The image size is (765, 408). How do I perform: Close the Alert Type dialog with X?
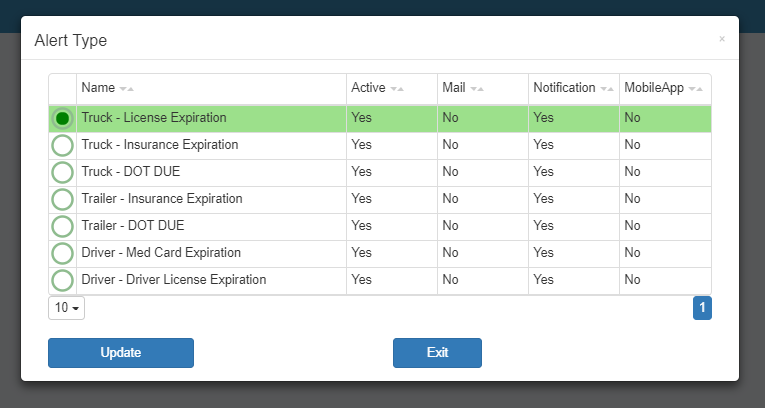(722, 39)
